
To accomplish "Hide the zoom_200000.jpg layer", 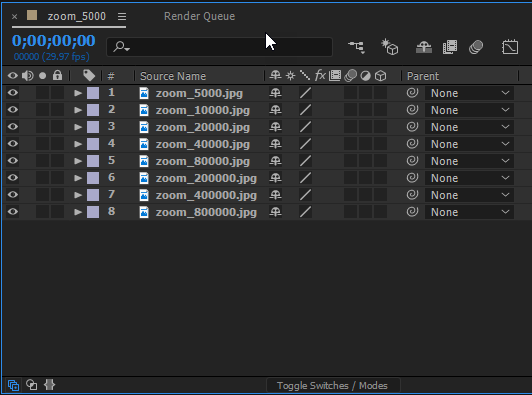I will (x=13, y=177).
